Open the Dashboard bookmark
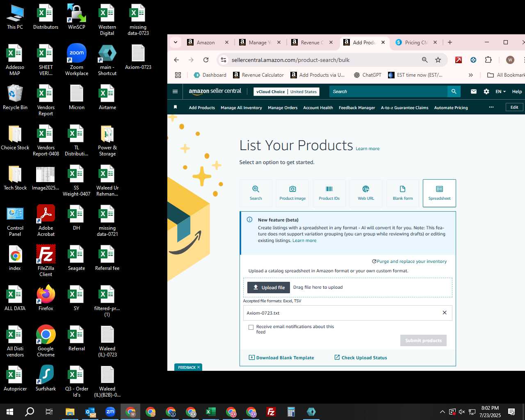Image resolution: width=525 pixels, height=420 pixels. pos(210,75)
